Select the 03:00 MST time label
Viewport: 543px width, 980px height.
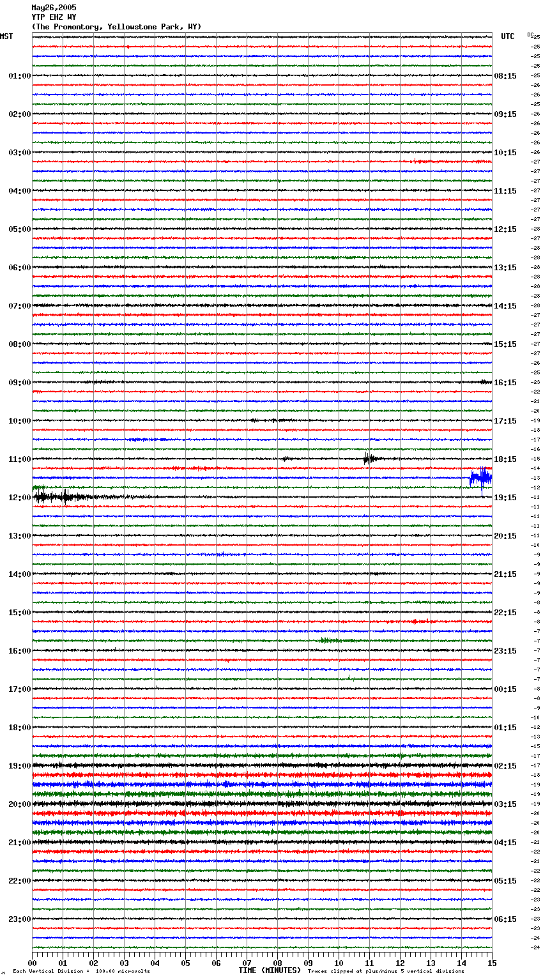pyautogui.click(x=20, y=153)
